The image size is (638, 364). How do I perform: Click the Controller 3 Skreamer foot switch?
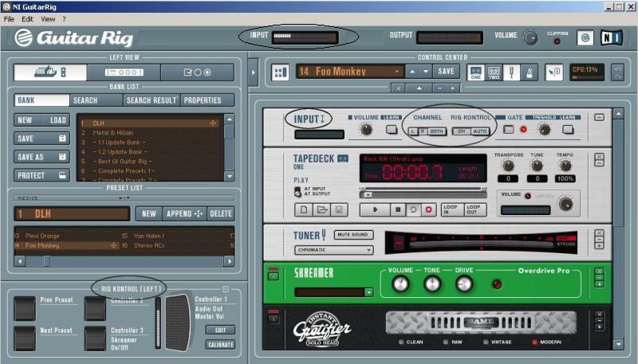click(95, 338)
